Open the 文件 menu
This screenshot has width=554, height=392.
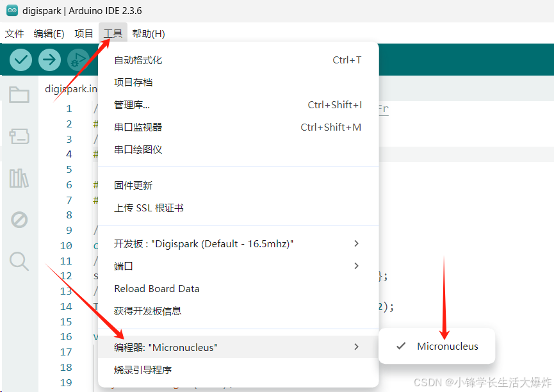[14, 33]
